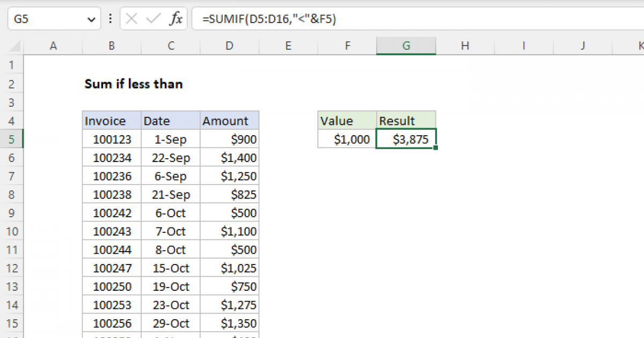The height and width of the screenshot is (338, 644).
Task: Click the Insert Function fx icon
Action: point(175,19)
